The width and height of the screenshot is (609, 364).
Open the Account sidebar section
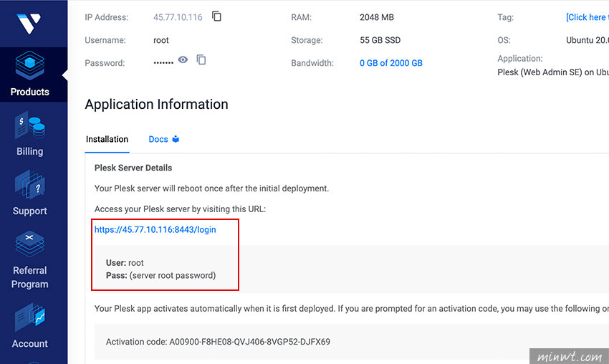coord(30,325)
